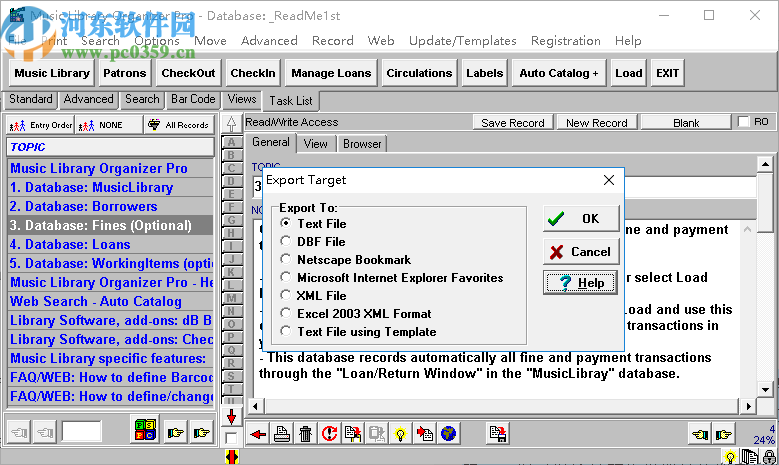
Task: Toggle the RO read-only checkbox
Action: pyautogui.click(x=743, y=122)
